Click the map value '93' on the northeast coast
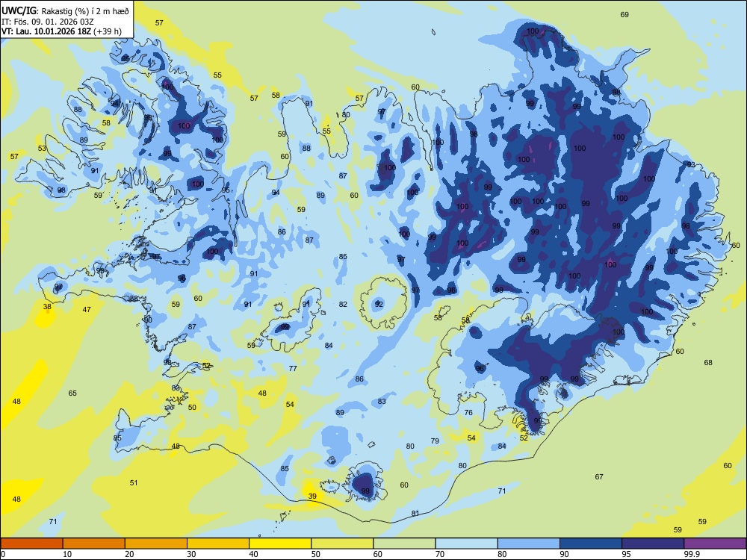Viewport: 747px width, 560px height. pos(691,165)
